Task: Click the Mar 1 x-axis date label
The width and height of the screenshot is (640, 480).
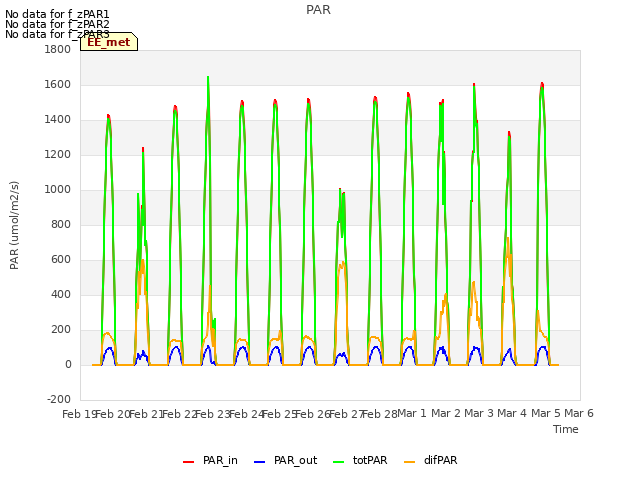Action: point(412,413)
